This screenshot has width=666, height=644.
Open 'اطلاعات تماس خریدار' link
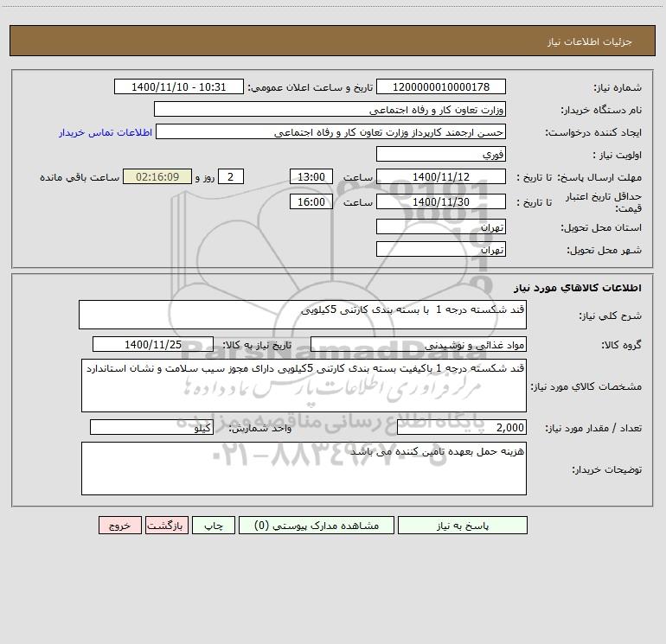[x=106, y=132]
